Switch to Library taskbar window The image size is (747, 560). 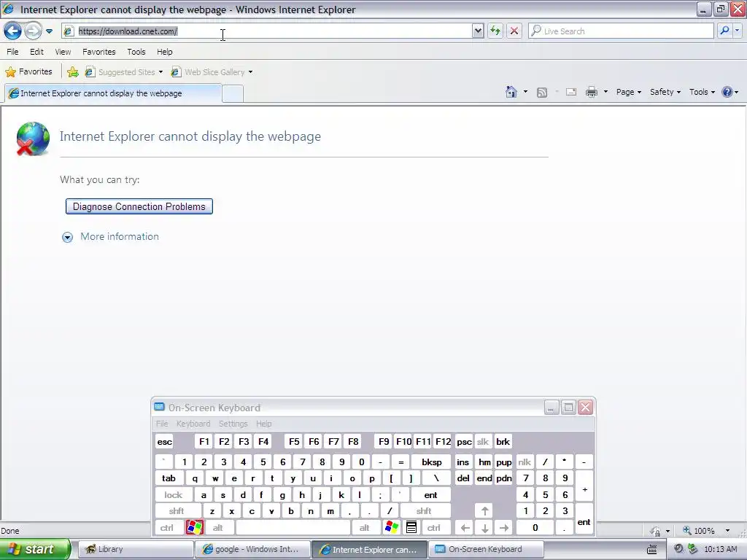135,549
